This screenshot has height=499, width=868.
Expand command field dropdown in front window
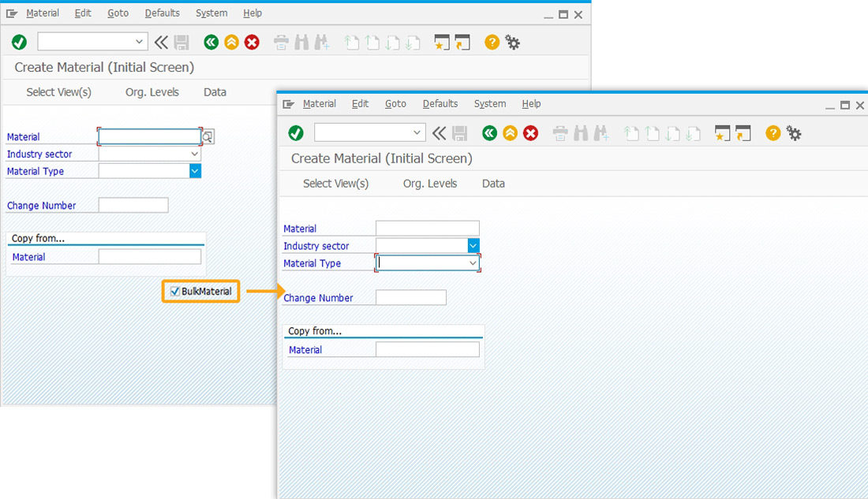(x=417, y=132)
